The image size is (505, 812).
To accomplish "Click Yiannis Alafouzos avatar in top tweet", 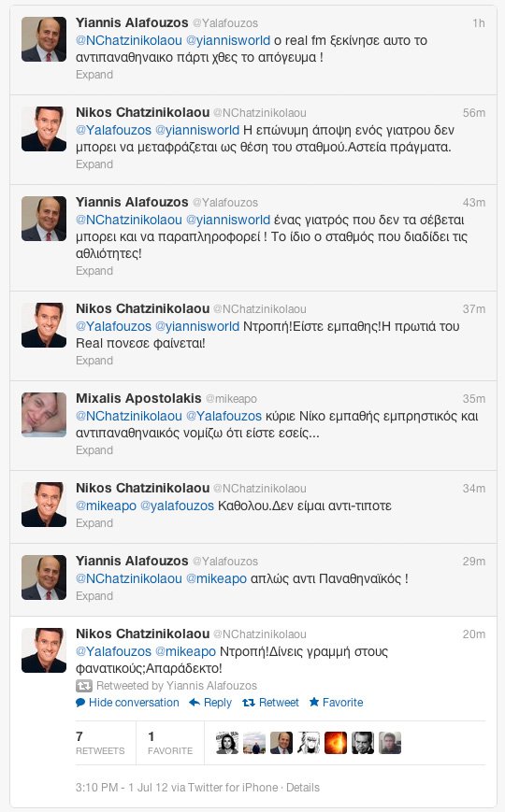I will coord(44,39).
